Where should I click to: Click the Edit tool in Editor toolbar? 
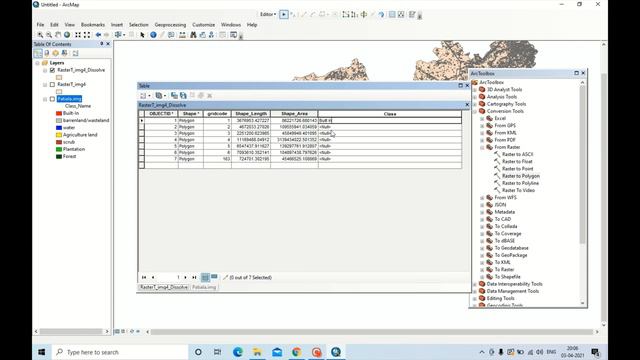(284, 15)
